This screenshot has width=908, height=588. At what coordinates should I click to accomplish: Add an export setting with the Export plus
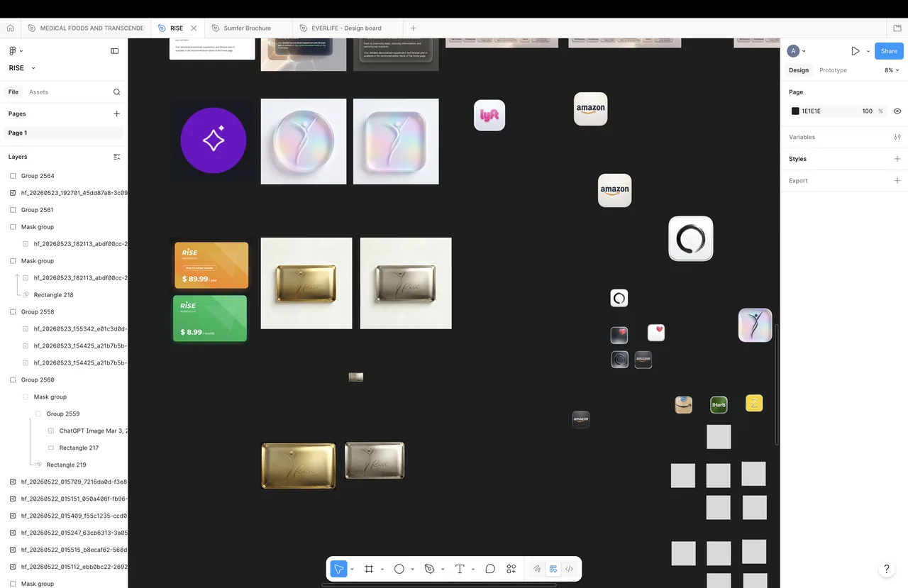[x=897, y=181]
